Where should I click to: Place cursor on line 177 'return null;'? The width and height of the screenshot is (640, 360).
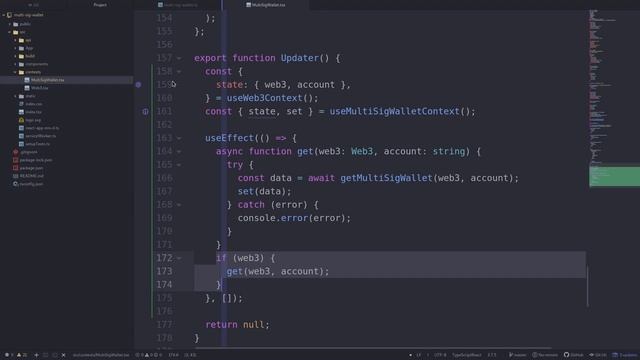[237, 325]
